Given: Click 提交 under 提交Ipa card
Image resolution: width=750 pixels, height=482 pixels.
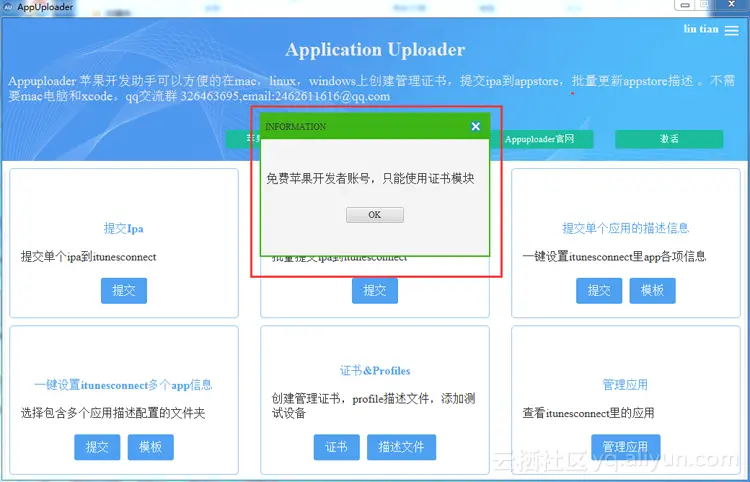Looking at the screenshot, I should (124, 290).
